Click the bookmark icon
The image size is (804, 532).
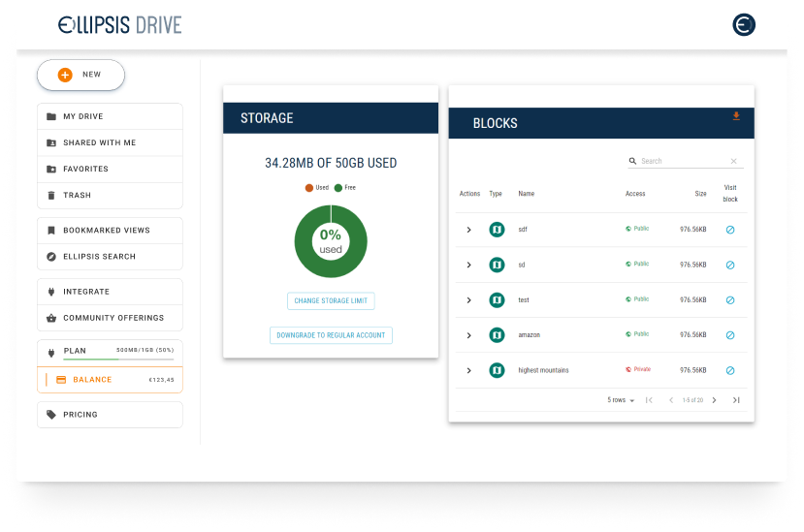[51, 230]
